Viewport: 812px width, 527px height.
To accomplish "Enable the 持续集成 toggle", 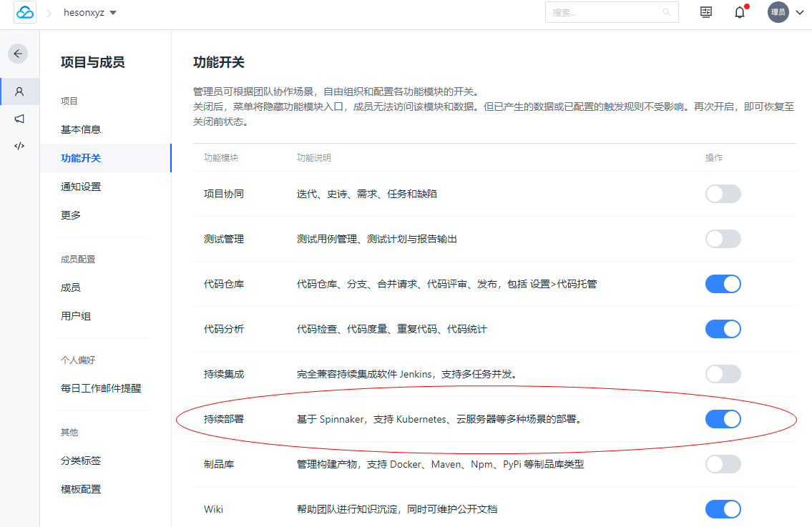I will coord(723,374).
